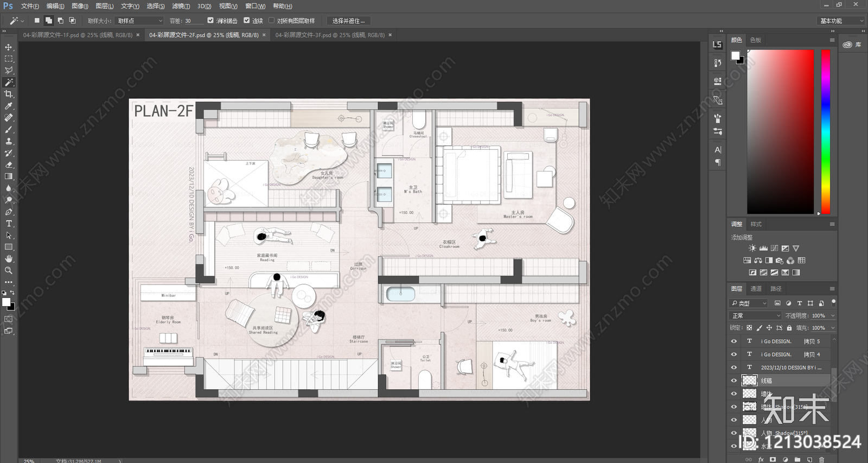The image size is (868, 463).
Task: Click the hue spectrum slider
Action: (825, 132)
